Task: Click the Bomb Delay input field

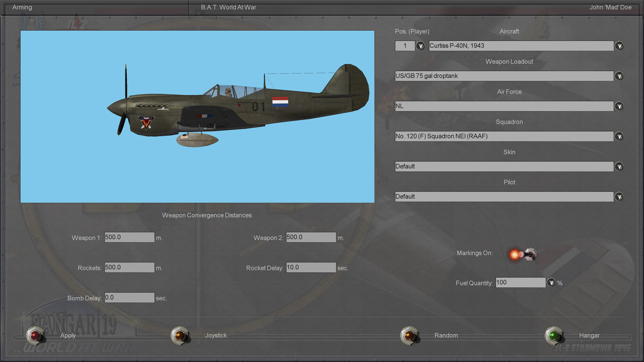Action: click(129, 297)
